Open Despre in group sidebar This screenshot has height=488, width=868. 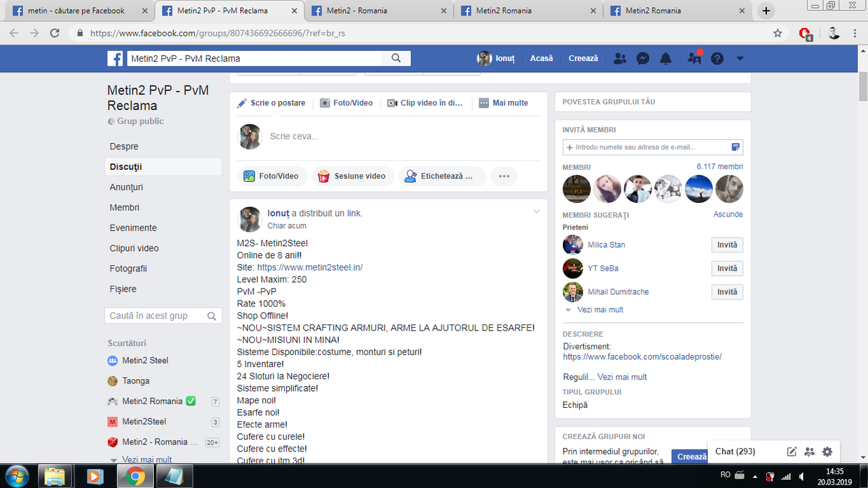point(124,146)
